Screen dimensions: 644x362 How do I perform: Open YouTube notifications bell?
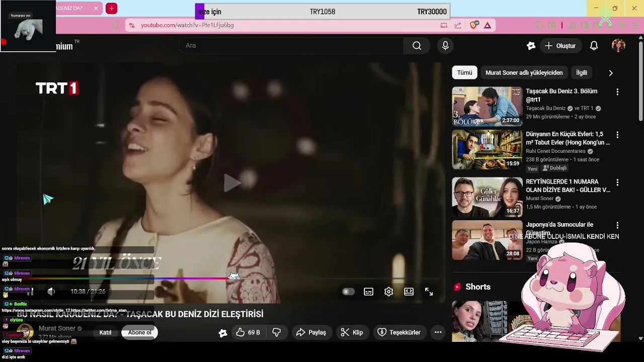point(594,46)
